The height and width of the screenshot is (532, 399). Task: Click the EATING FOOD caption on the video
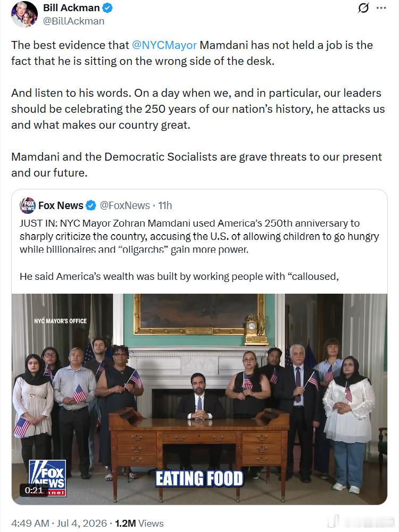[199, 479]
